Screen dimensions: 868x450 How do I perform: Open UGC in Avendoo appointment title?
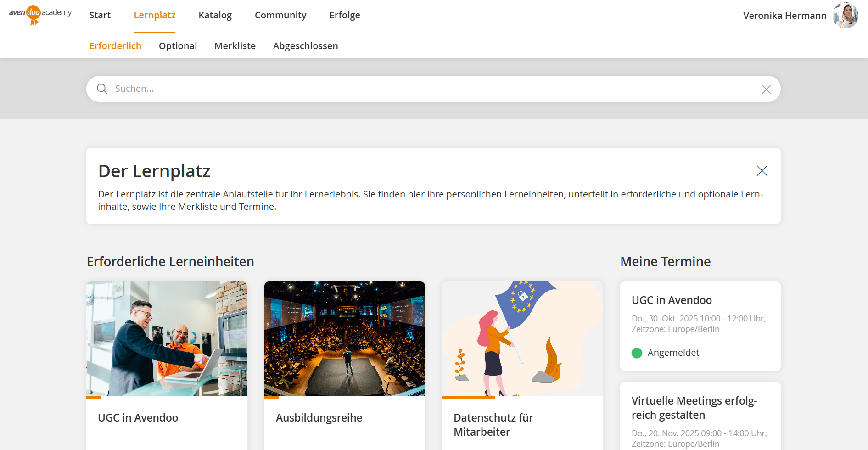(x=672, y=300)
